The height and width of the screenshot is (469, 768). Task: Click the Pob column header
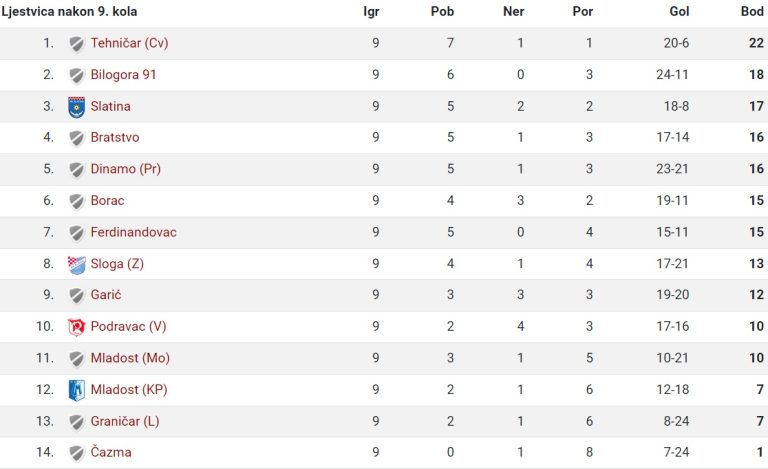442,11
